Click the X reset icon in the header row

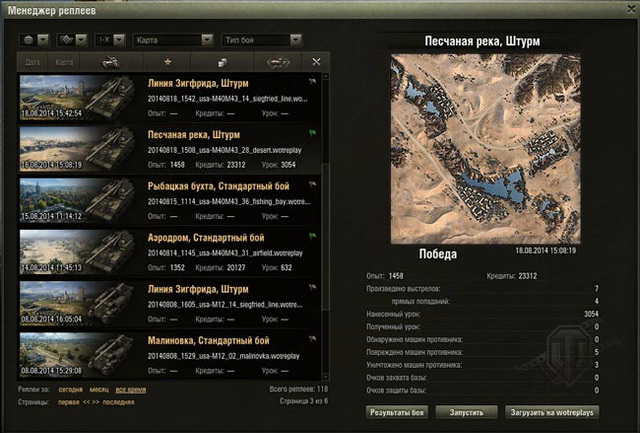click(x=316, y=62)
